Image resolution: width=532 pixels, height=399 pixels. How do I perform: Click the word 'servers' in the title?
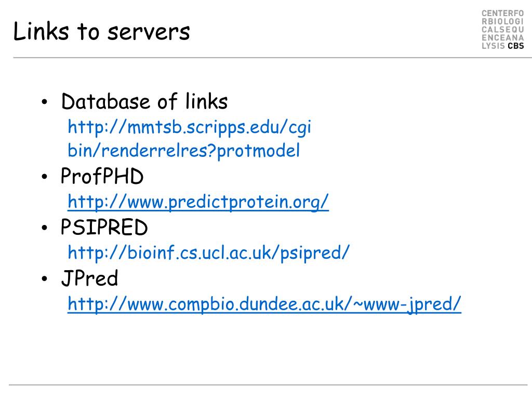[149, 33]
